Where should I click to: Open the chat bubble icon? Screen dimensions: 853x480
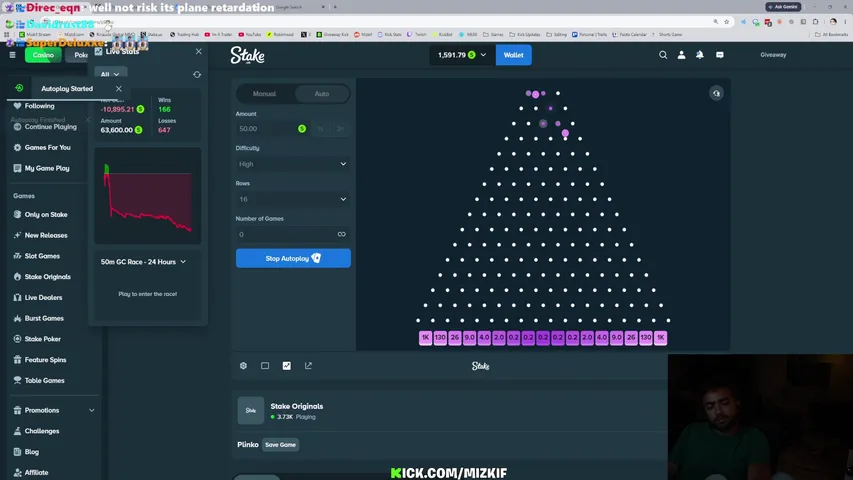click(x=720, y=55)
